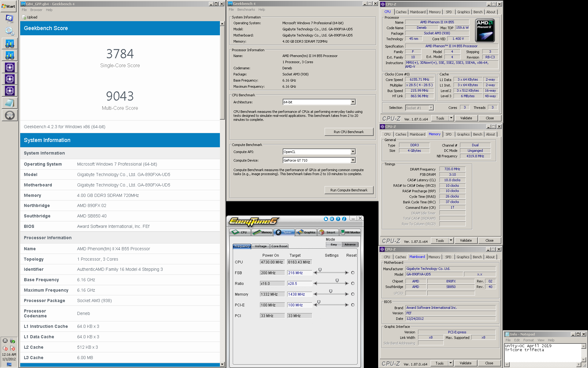Open the first CPU-Z taskbar icon

coord(9,67)
